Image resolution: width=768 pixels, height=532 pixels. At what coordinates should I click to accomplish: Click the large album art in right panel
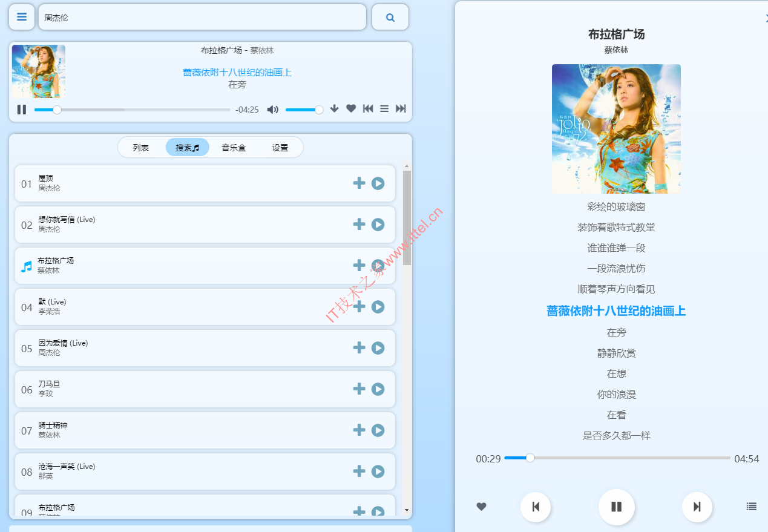(x=616, y=129)
